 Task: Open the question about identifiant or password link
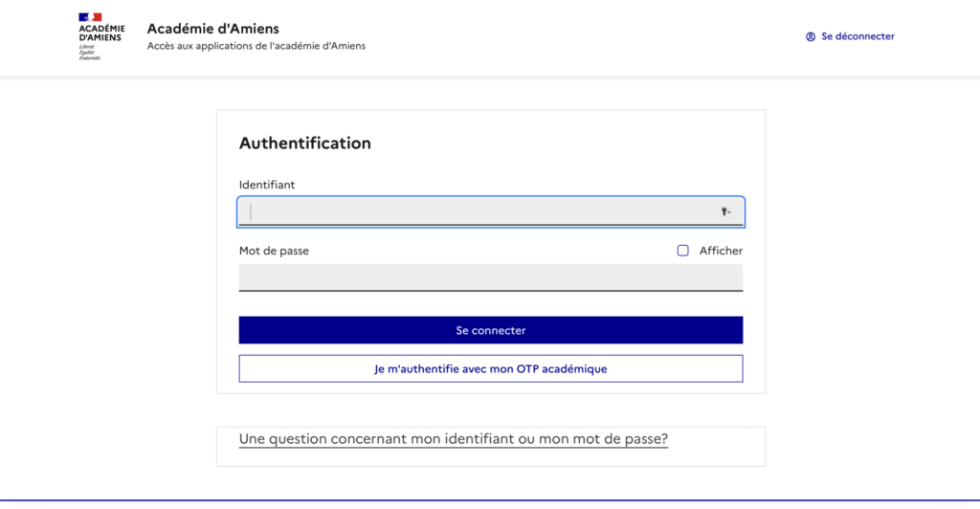tap(453, 438)
